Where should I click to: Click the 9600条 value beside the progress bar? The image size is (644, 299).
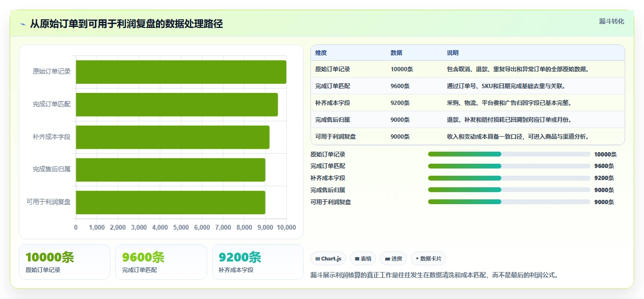pyautogui.click(x=604, y=166)
